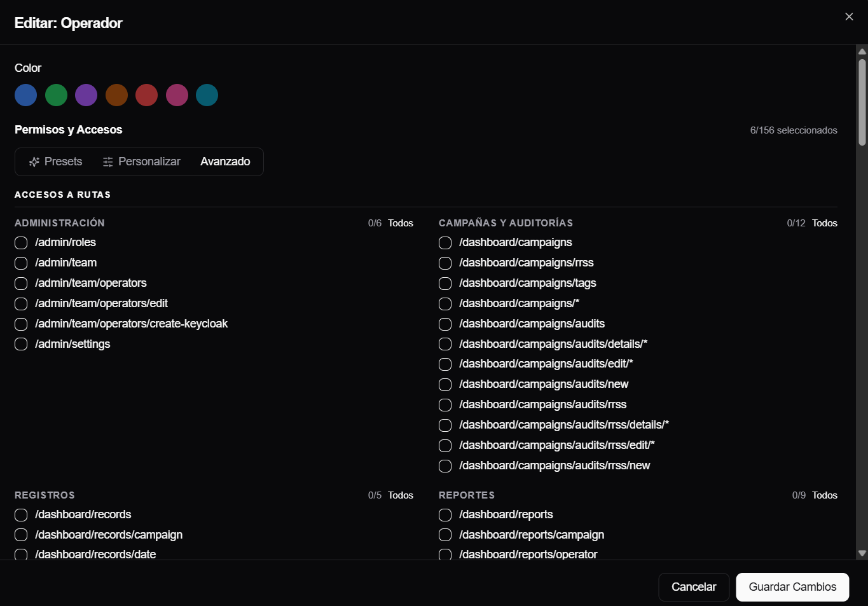Viewport: 868px width, 606px height.
Task: Check the /dashboard/campaigns/* wildcard route
Action: coord(445,304)
